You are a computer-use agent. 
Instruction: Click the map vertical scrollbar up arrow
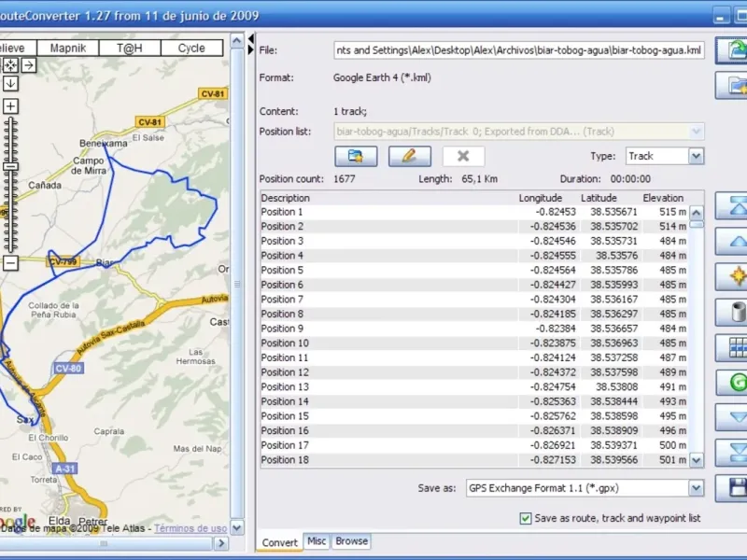tap(237, 41)
